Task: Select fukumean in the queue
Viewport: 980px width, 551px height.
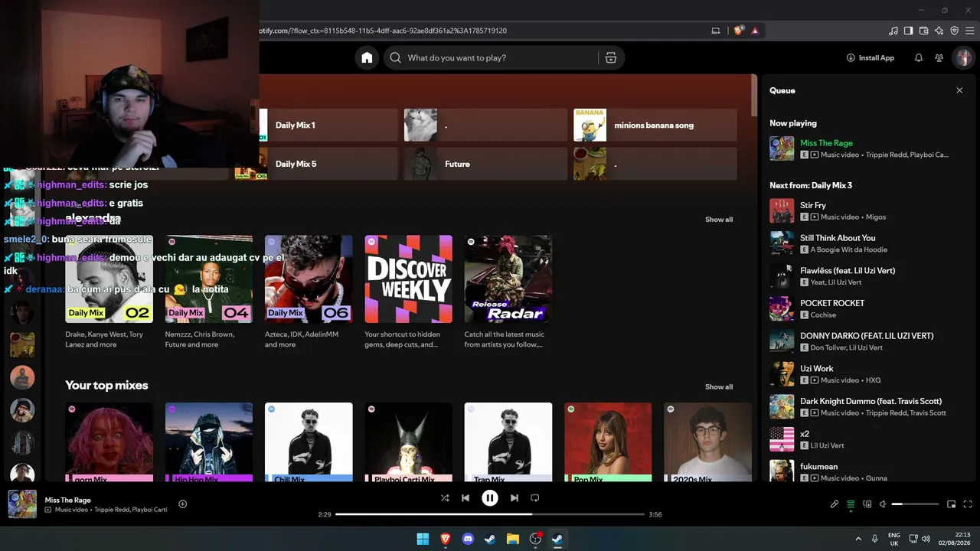Action: [866, 471]
